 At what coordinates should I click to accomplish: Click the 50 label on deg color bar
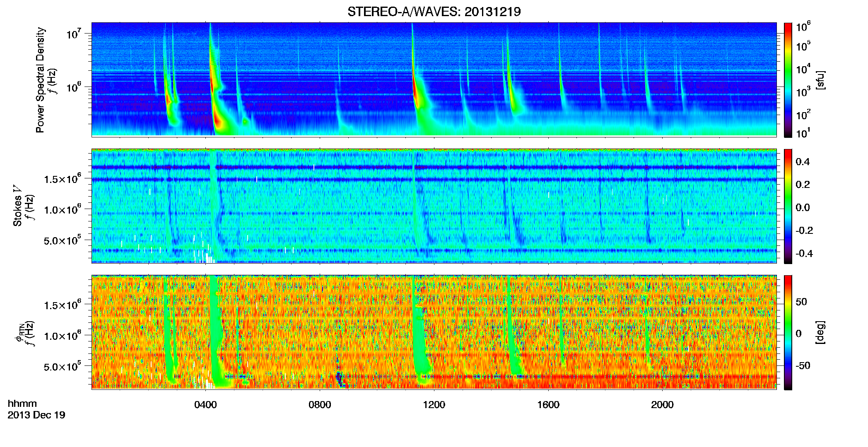[x=801, y=302]
